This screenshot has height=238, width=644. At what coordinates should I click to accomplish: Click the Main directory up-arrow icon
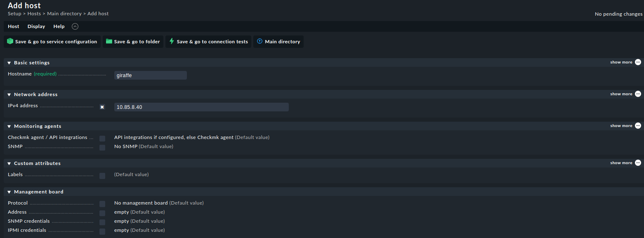(259, 41)
